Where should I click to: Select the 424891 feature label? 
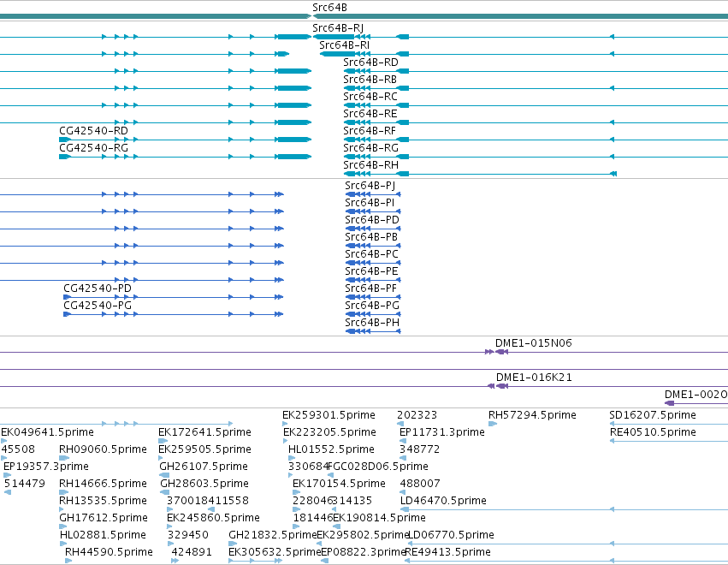[192, 552]
